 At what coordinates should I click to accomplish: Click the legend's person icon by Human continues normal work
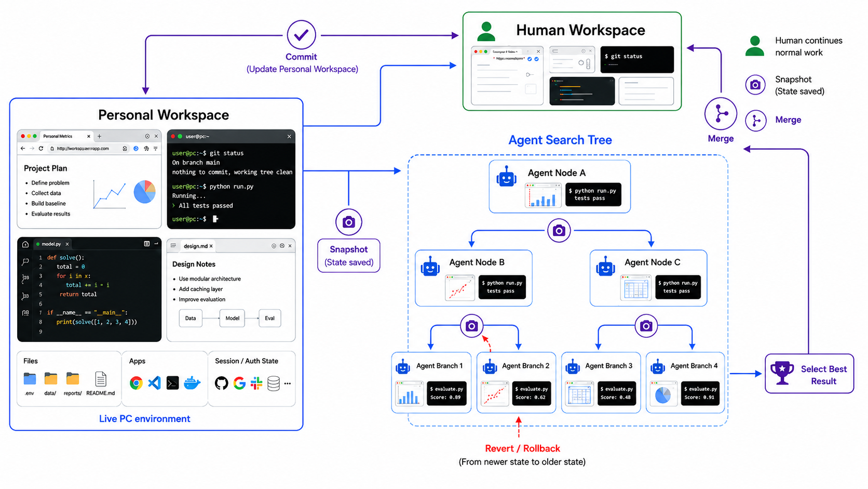point(755,46)
